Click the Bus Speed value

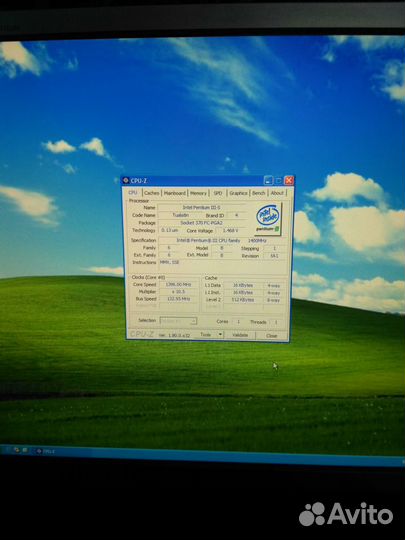[178, 299]
